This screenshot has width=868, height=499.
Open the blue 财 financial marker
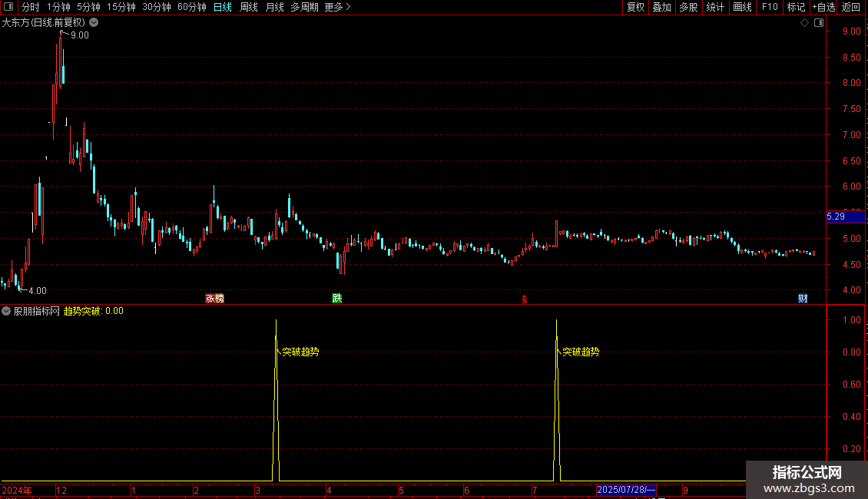[803, 298]
